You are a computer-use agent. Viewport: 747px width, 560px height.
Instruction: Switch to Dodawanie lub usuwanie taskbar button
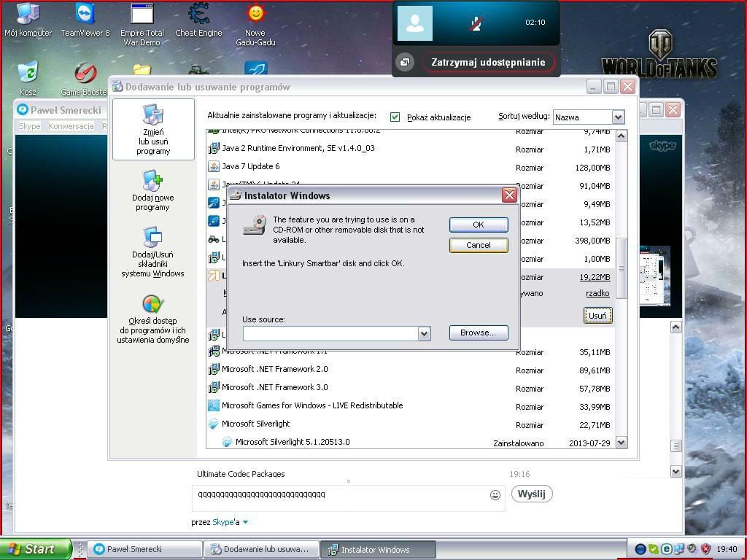(262, 550)
